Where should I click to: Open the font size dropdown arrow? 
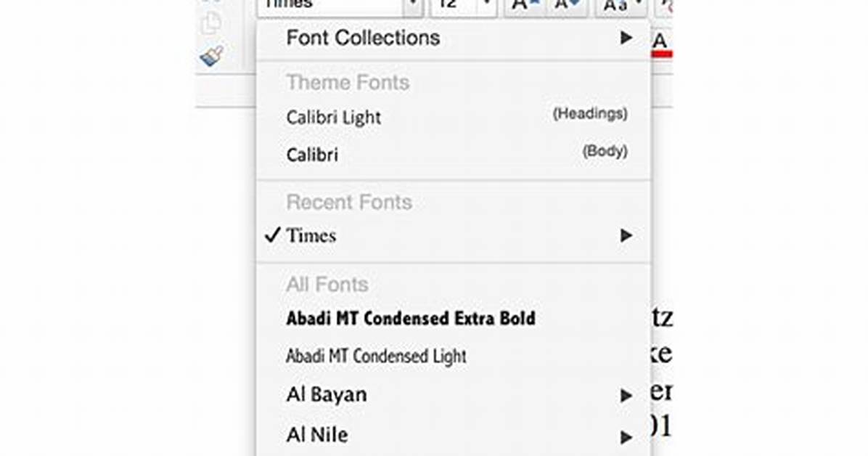pos(487,7)
